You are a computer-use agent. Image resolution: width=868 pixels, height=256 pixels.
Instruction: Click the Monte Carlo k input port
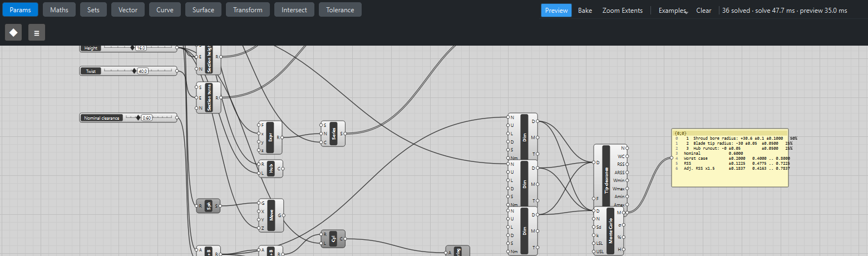point(594,235)
